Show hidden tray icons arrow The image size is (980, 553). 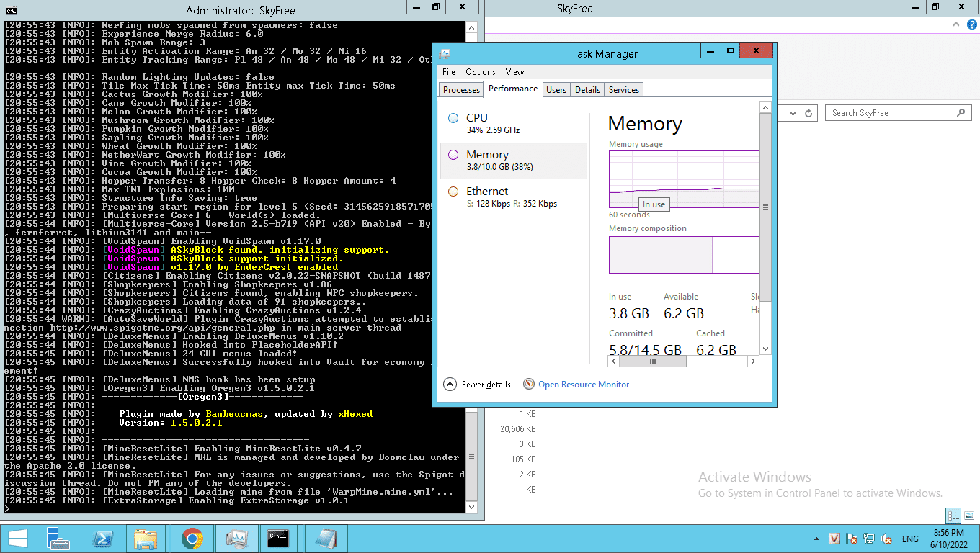[818, 539]
